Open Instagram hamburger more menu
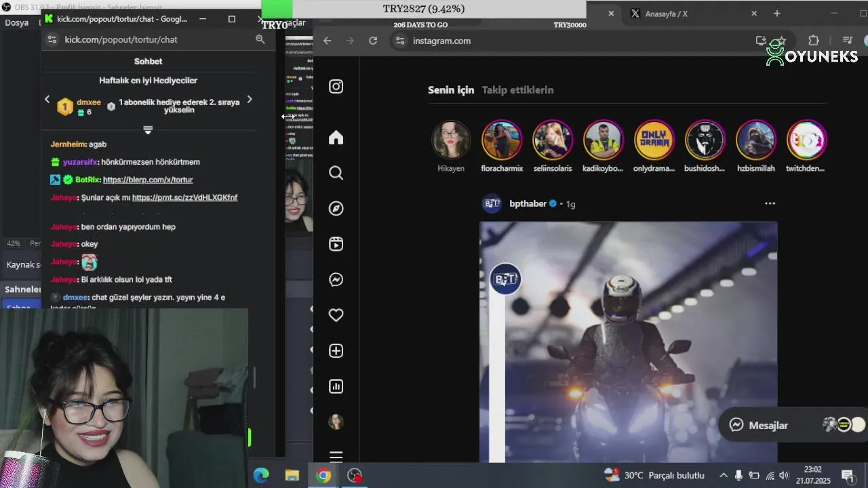868x488 pixels. 336,456
